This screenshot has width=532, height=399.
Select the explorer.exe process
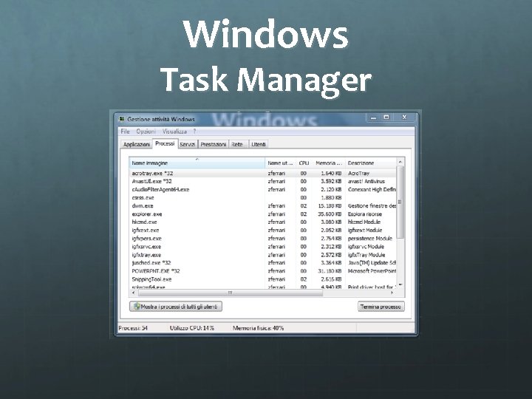(x=262, y=214)
